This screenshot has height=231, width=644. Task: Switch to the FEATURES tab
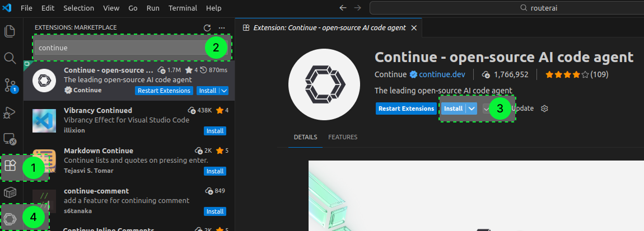343,137
